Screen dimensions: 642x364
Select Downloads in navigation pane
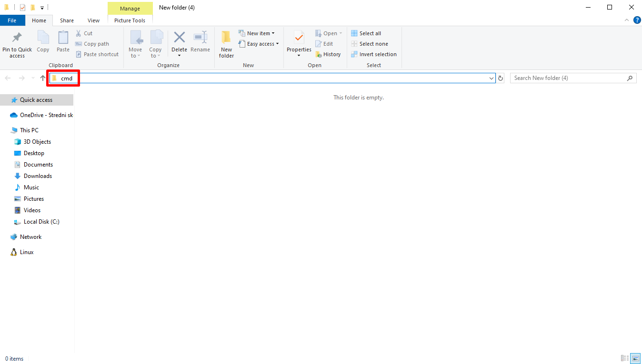38,176
